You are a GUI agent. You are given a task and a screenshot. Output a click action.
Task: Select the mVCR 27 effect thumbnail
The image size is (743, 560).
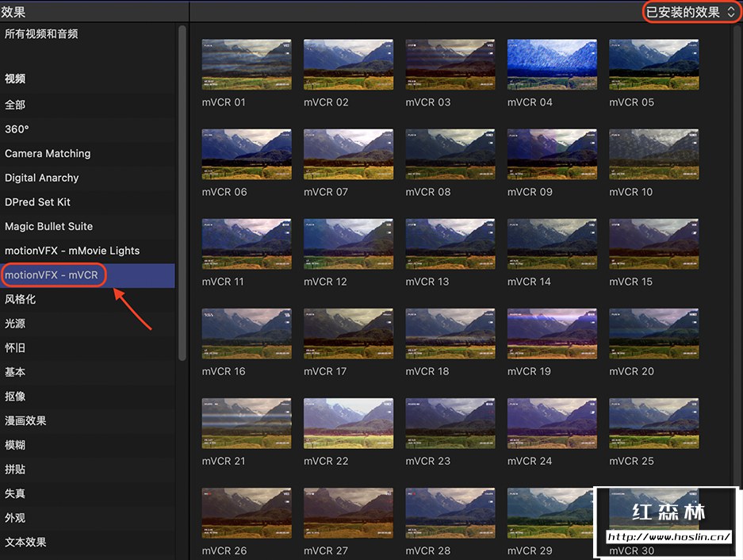click(348, 512)
